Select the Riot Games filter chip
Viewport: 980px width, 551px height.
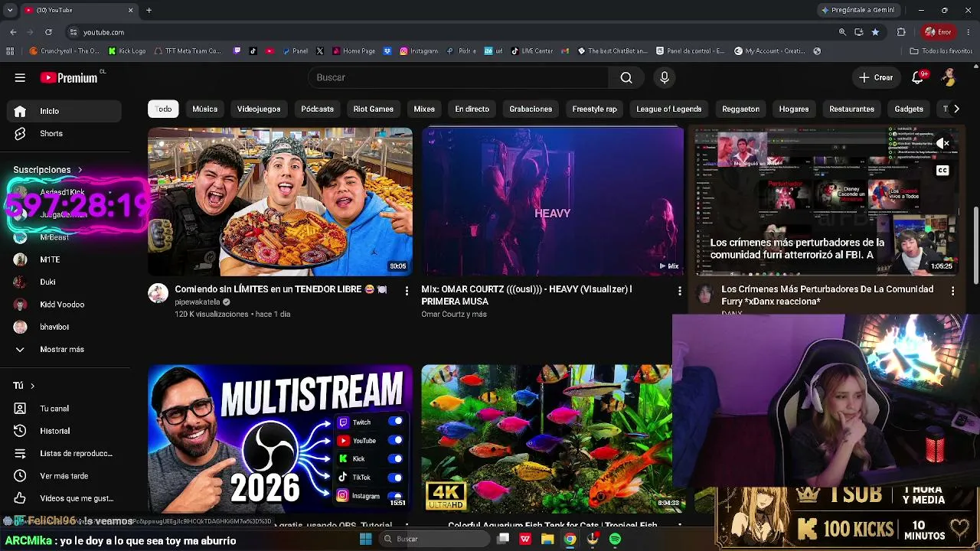coord(374,109)
